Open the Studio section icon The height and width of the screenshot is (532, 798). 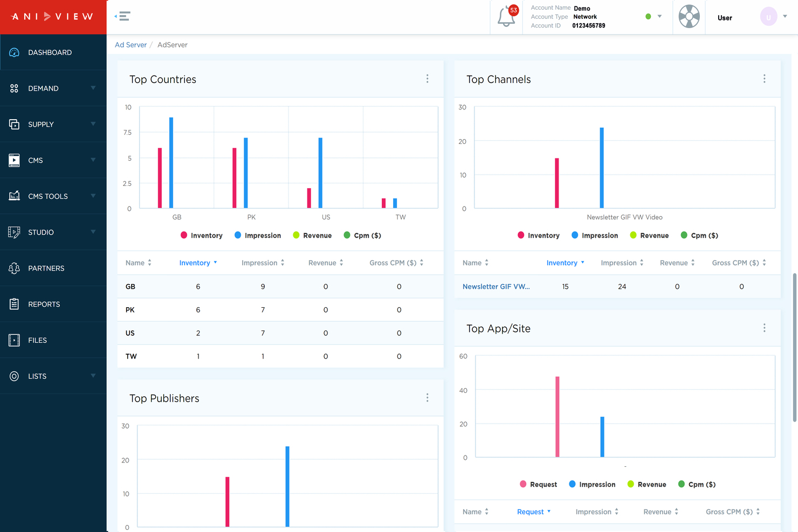[x=13, y=232]
